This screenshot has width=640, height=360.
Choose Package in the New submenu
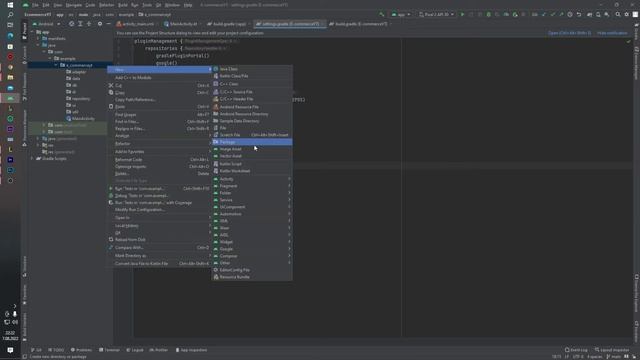click(x=252, y=142)
